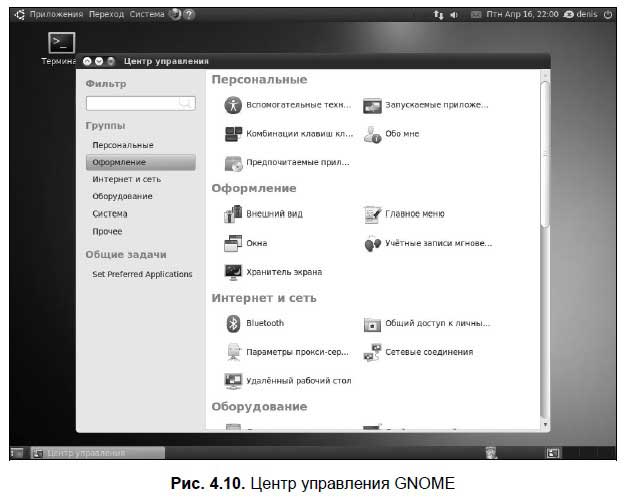This screenshot has height=500, width=624.
Task: Open the Preferred Applications icon
Action: click(233, 163)
